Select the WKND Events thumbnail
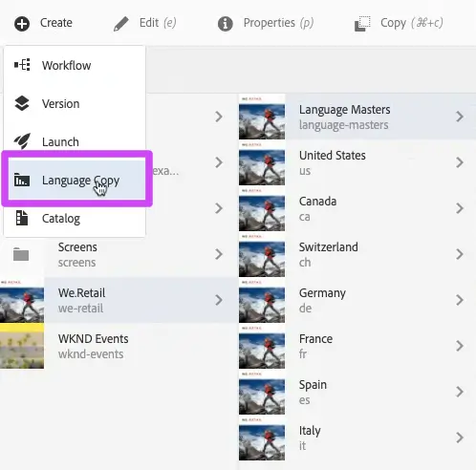Screen dimensions: 476x470 click(22, 346)
